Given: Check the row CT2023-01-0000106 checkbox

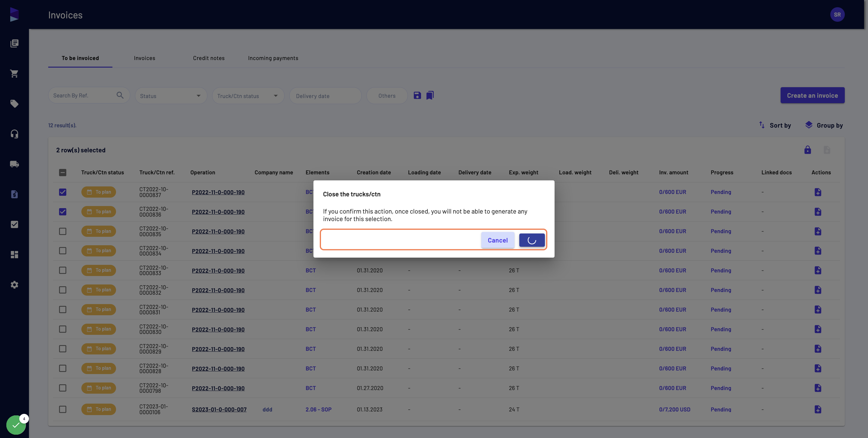Looking at the screenshot, I should tap(63, 409).
